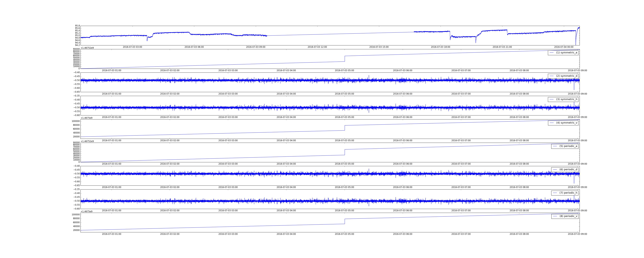The width and height of the screenshot is (644, 258).
Task: Click the "(7) periodic_h" legend label
Action: (x=568, y=193)
